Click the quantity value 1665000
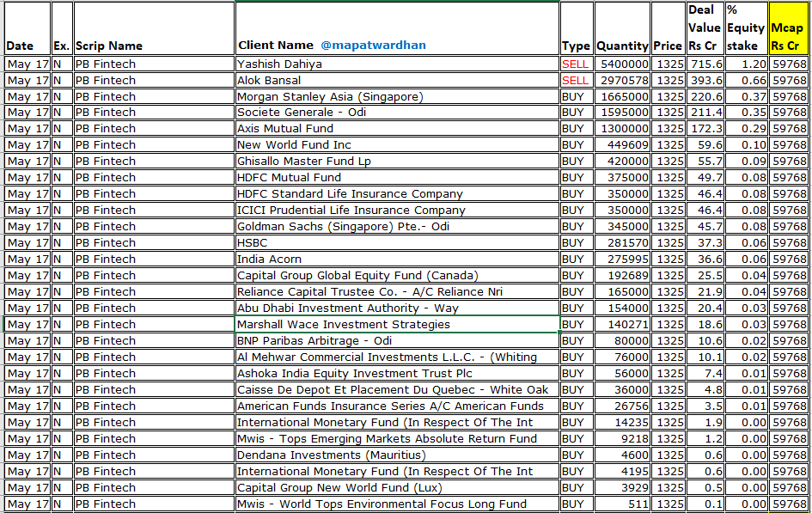Viewport: 812px width, 513px height. pos(624,97)
